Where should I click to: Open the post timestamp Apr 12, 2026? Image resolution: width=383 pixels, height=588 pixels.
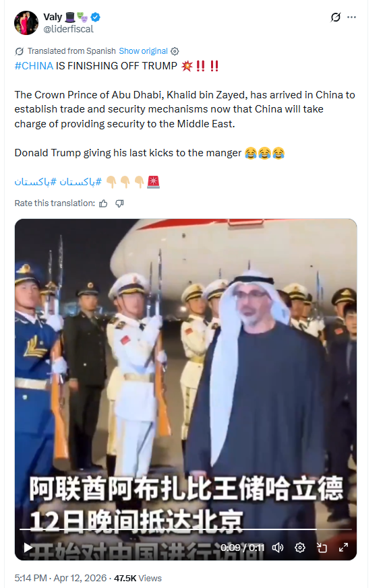pyautogui.click(x=61, y=579)
